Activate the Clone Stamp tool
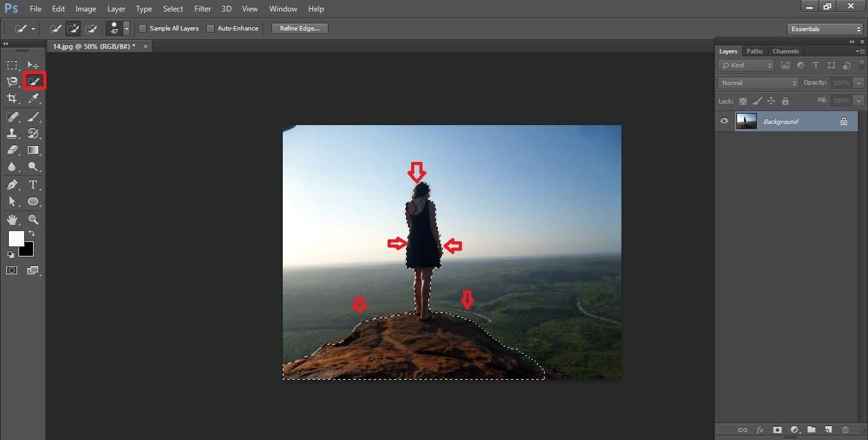Viewport: 868px width, 440px height. (11, 133)
